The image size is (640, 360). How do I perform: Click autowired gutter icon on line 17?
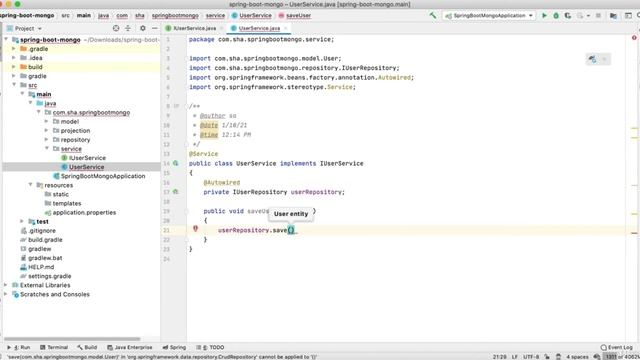176,191
